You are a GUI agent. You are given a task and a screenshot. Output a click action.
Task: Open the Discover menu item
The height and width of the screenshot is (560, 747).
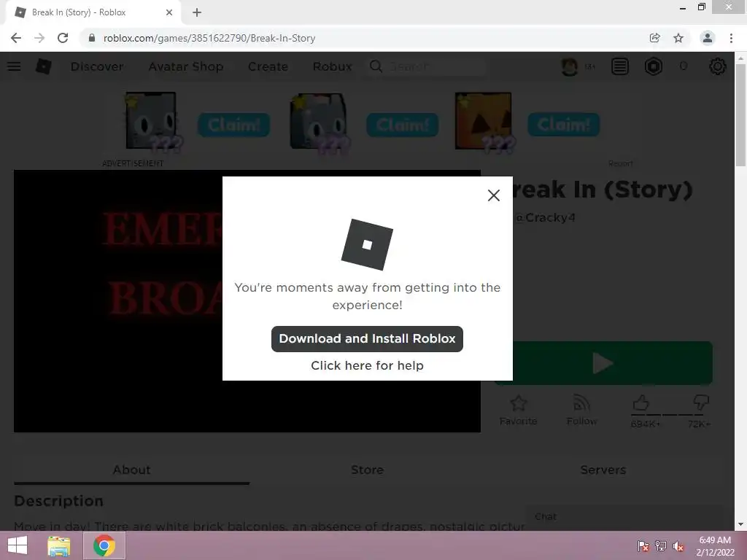[x=97, y=66]
